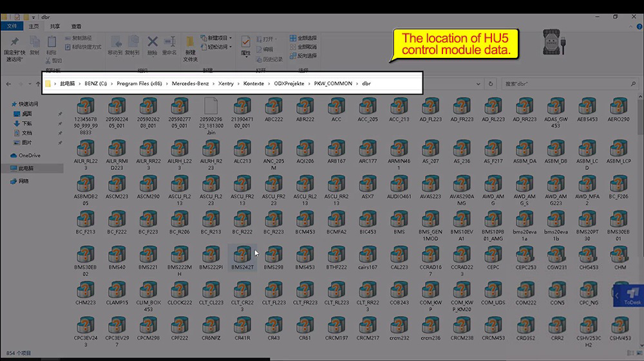The height and width of the screenshot is (361, 644).
Task: Click Paste shortcut (粘贴快捷方式) in the ribbon
Action: pyautogui.click(x=83, y=47)
